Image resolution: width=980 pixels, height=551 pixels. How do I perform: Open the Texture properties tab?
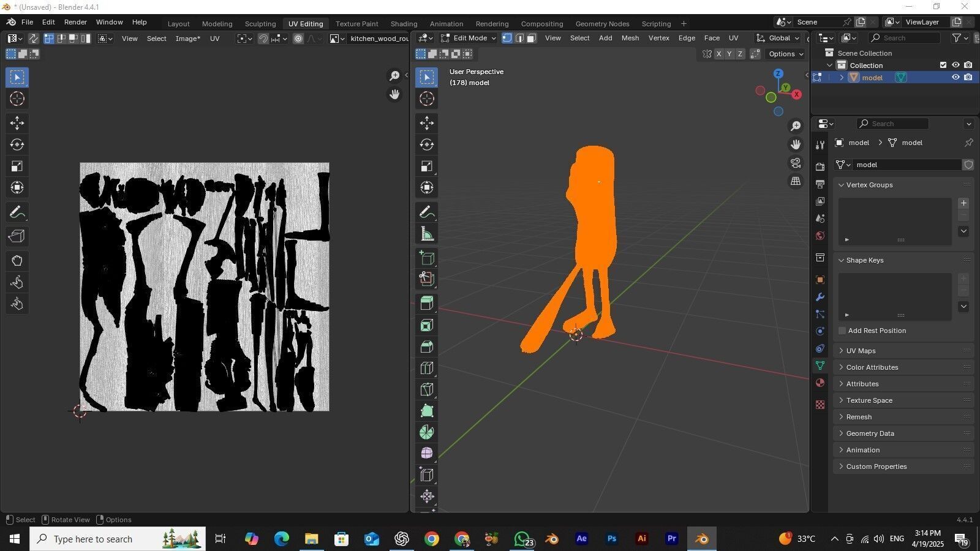point(820,405)
